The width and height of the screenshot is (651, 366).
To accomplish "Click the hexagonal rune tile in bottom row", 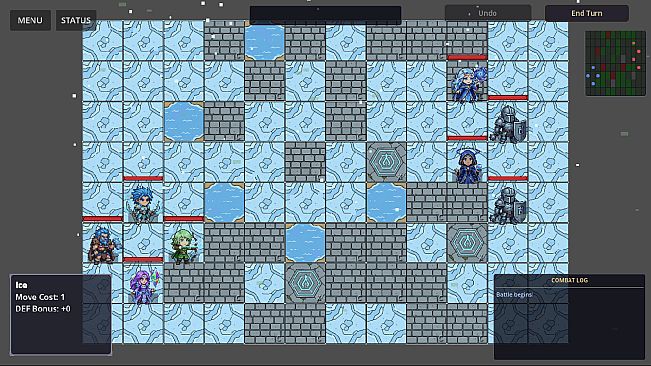I will (x=305, y=284).
